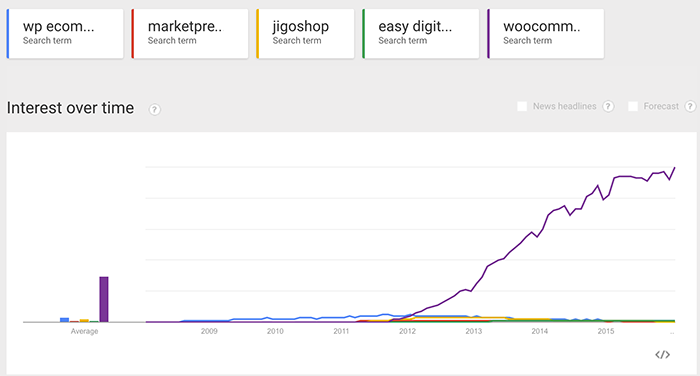The height and width of the screenshot is (376, 700).
Task: Enable the Forecast checkbox
Action: point(633,106)
